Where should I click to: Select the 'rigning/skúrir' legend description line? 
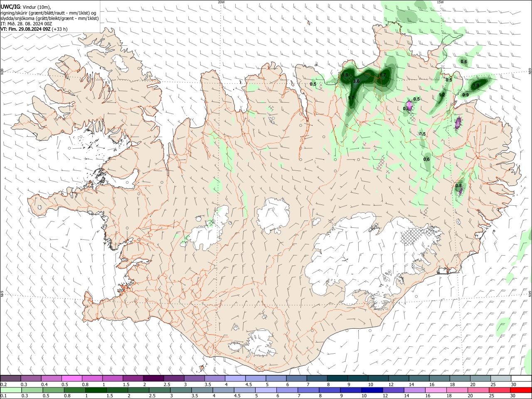[48, 12]
